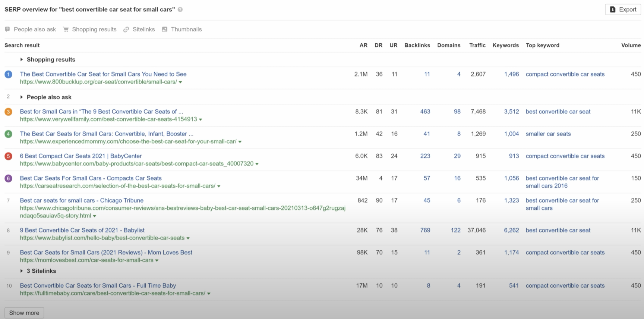Image resolution: width=644 pixels, height=319 pixels.
Task: Open the Chicago Tribune car seats result
Action: point(82,200)
